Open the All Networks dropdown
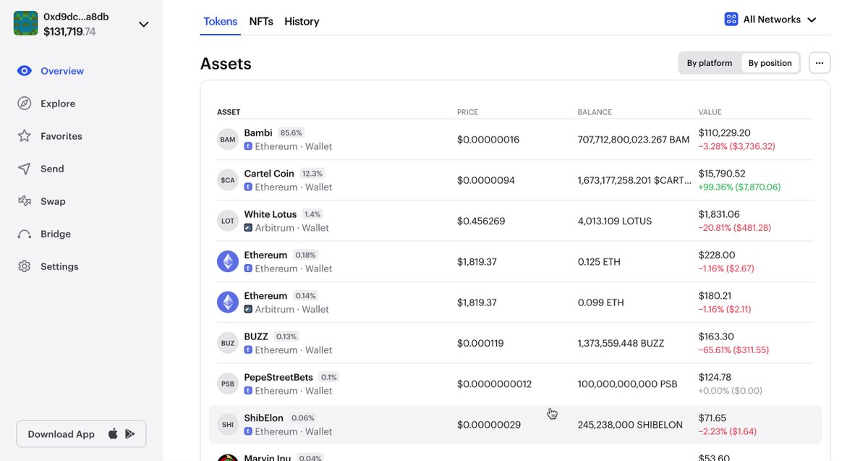The height and width of the screenshot is (461, 868). (770, 20)
